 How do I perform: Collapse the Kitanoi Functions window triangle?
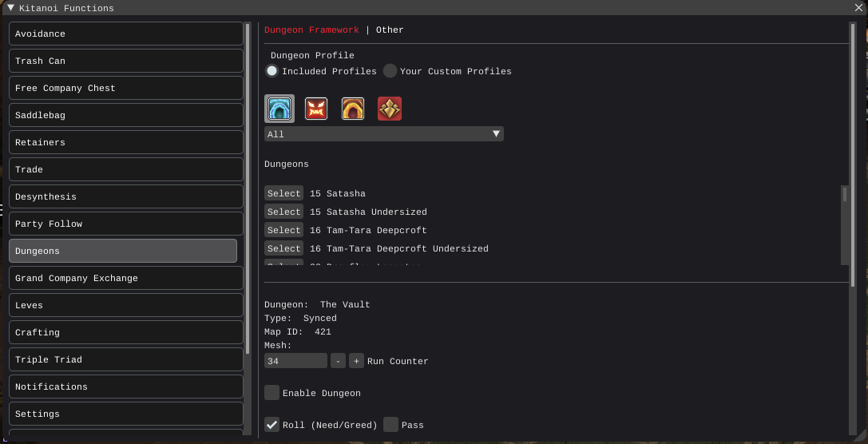pos(10,8)
